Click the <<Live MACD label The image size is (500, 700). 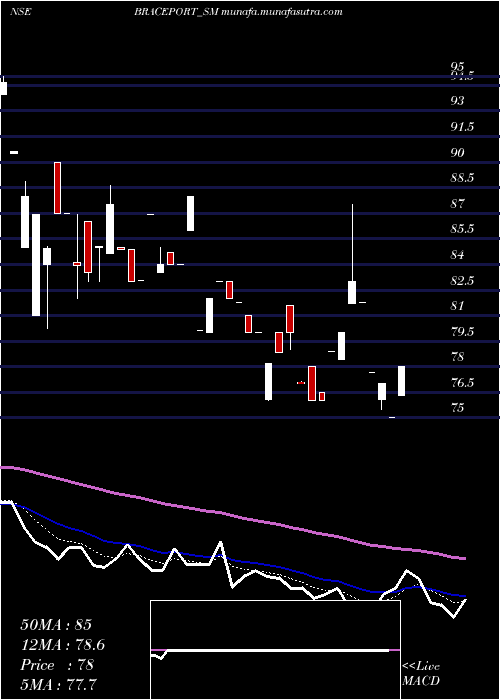coord(421,674)
